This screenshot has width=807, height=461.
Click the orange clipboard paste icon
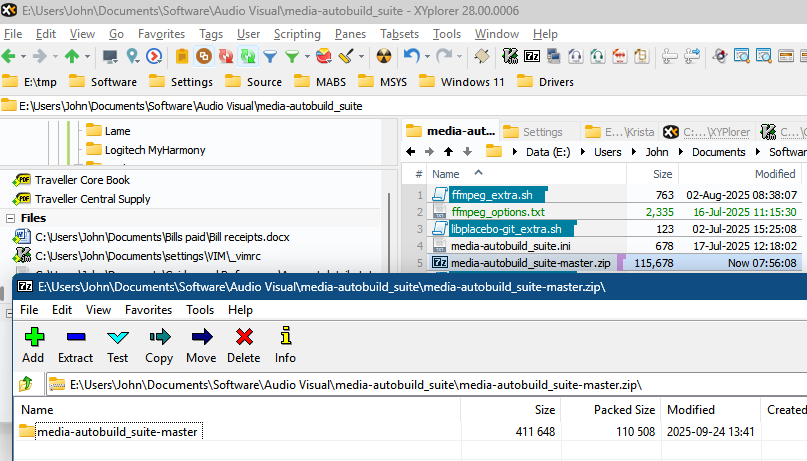(182, 56)
